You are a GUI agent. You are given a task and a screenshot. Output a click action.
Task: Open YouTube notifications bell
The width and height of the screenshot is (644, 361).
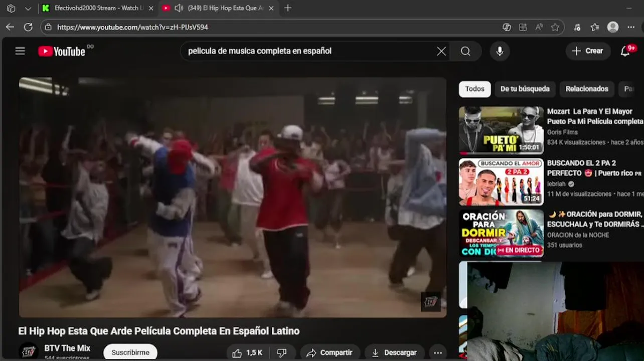(x=625, y=51)
